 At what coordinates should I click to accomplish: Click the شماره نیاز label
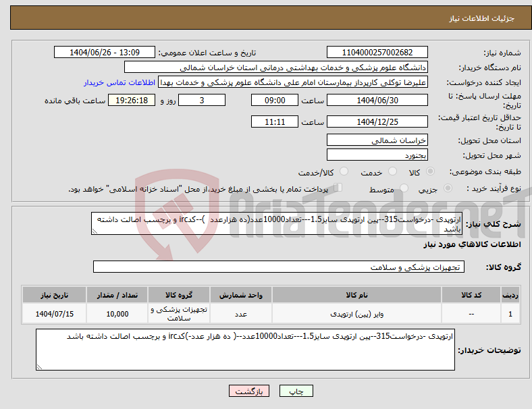pyautogui.click(x=502, y=53)
